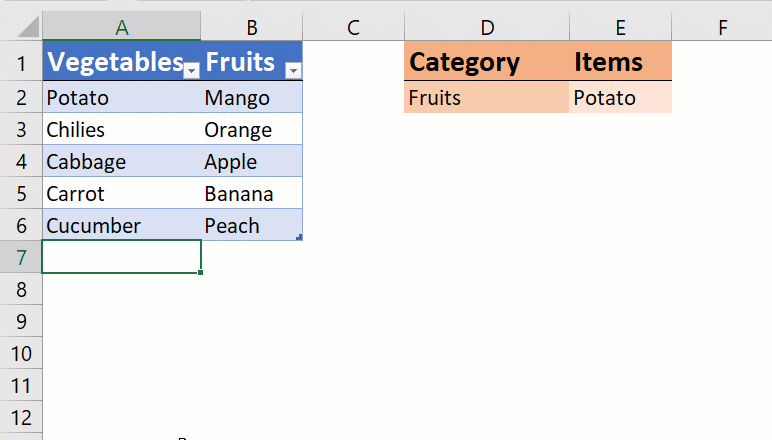Select the cell containing Apple
The image size is (772, 440).
pos(252,161)
